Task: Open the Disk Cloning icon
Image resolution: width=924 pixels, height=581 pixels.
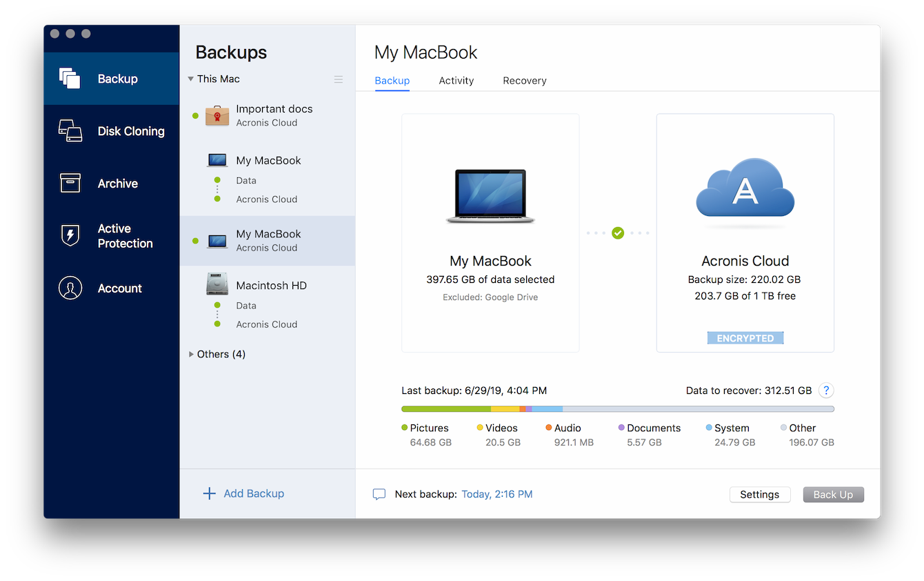Action: (70, 131)
